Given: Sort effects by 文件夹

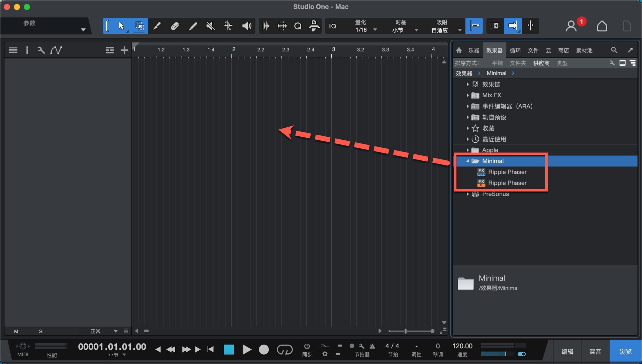Looking at the screenshot, I should pyautogui.click(x=518, y=63).
